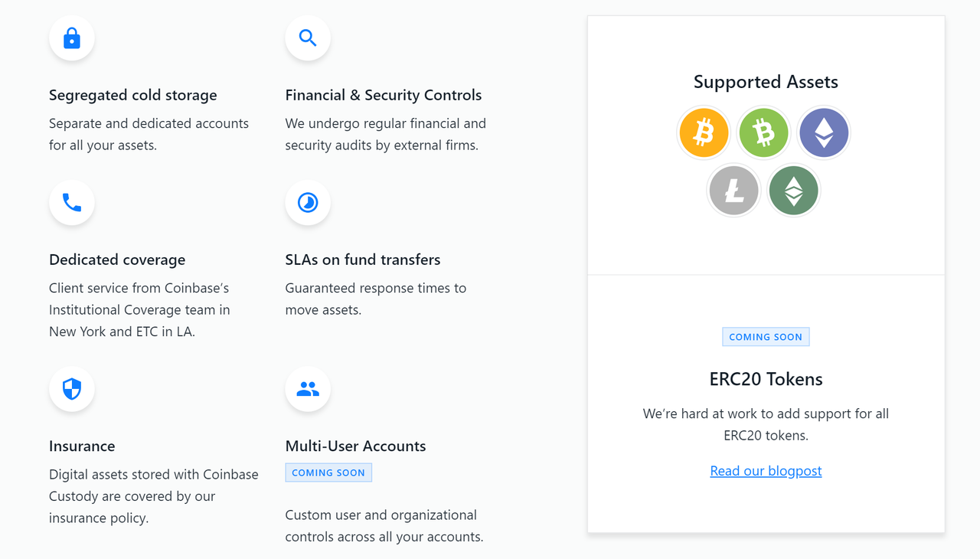Open the Read our blogpost link

click(766, 471)
